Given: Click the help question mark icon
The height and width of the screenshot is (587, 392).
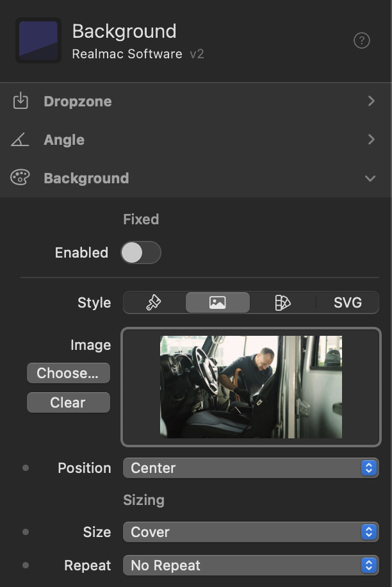Looking at the screenshot, I should (x=362, y=41).
